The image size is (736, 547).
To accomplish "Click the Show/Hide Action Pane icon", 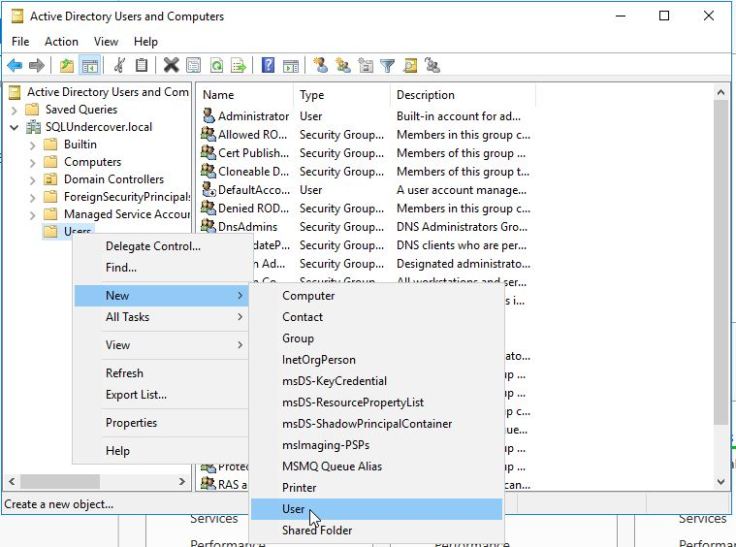I will click(291, 65).
